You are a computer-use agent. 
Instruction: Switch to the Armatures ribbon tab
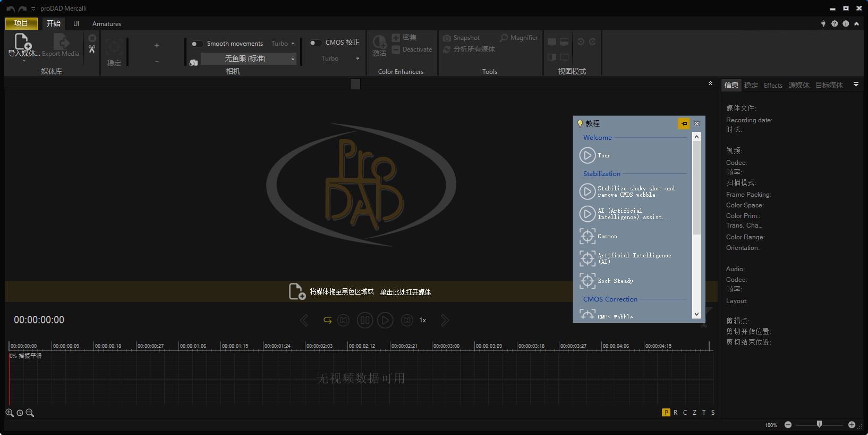pyautogui.click(x=107, y=24)
